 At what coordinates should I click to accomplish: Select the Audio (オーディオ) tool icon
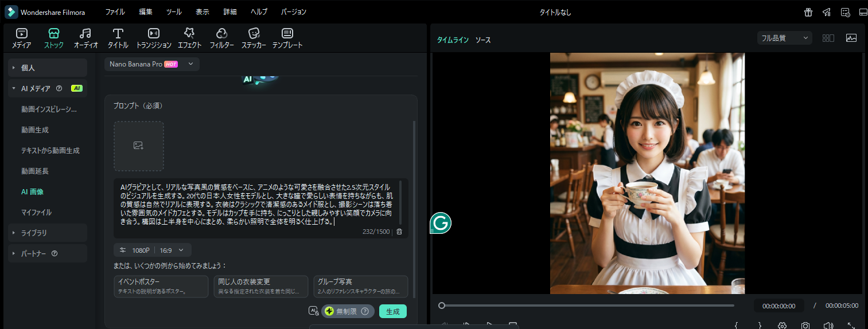coord(85,38)
